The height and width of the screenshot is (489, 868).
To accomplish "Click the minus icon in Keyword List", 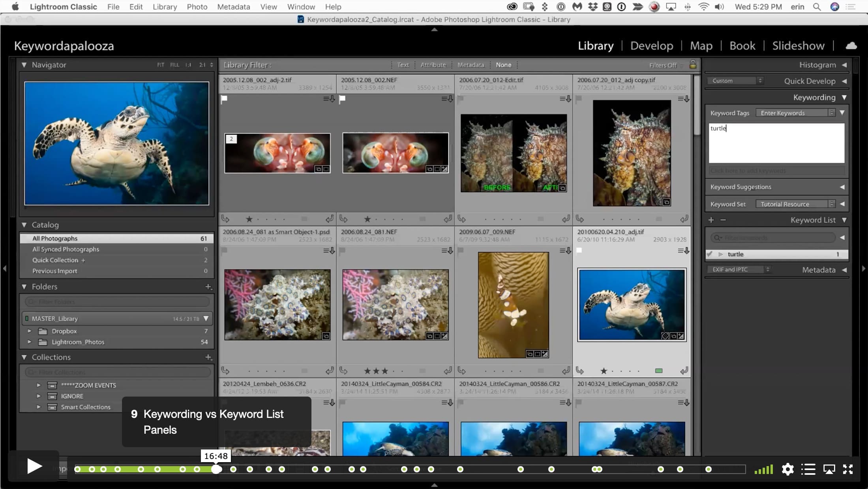I will [x=723, y=220].
